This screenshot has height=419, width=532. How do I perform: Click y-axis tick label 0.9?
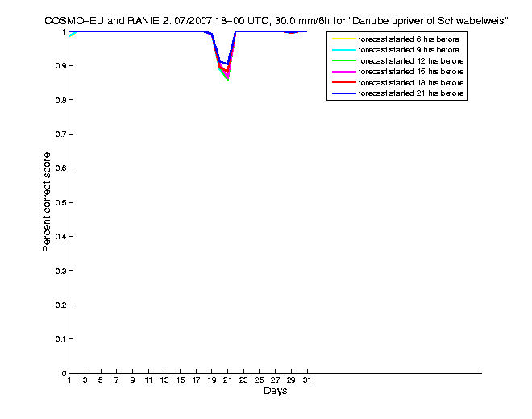coord(60,66)
